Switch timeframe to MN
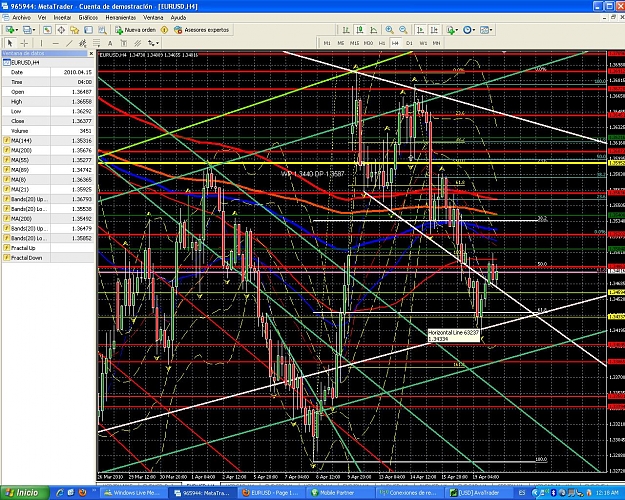Viewport: 625px width, 500px height. click(x=436, y=43)
